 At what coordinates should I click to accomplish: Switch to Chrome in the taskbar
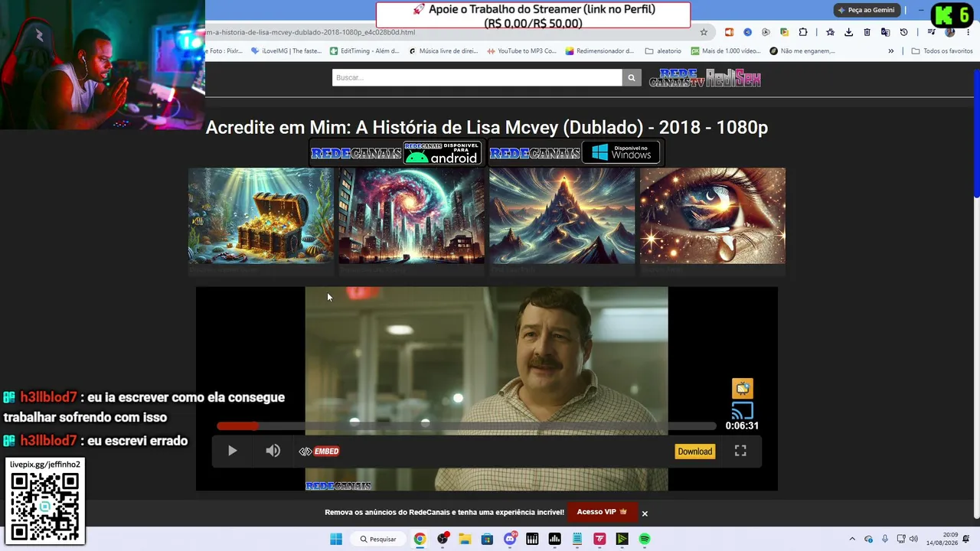pyautogui.click(x=420, y=539)
